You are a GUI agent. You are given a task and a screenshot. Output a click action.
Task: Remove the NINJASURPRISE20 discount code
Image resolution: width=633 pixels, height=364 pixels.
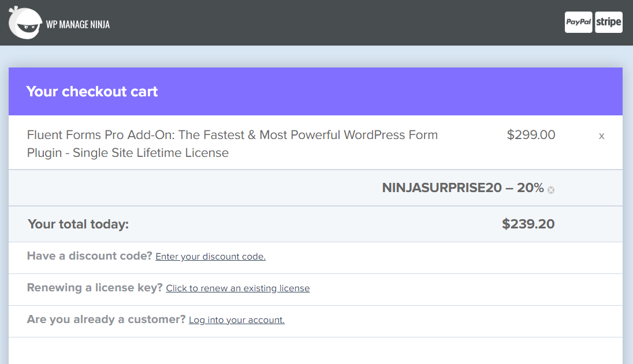tap(551, 190)
